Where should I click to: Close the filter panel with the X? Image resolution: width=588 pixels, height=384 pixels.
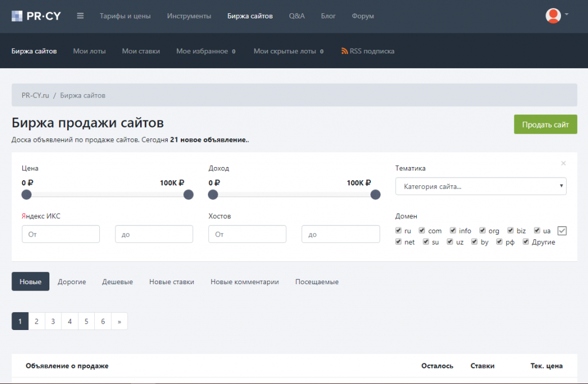point(563,163)
